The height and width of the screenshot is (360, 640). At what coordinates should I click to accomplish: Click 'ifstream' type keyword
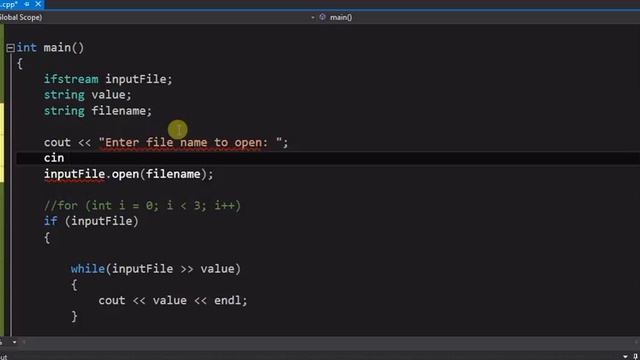71,79
